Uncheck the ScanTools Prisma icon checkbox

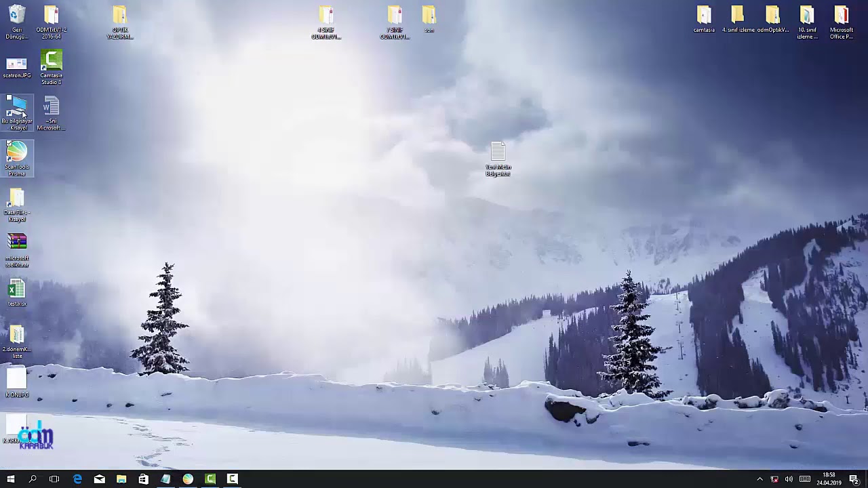coord(9,144)
